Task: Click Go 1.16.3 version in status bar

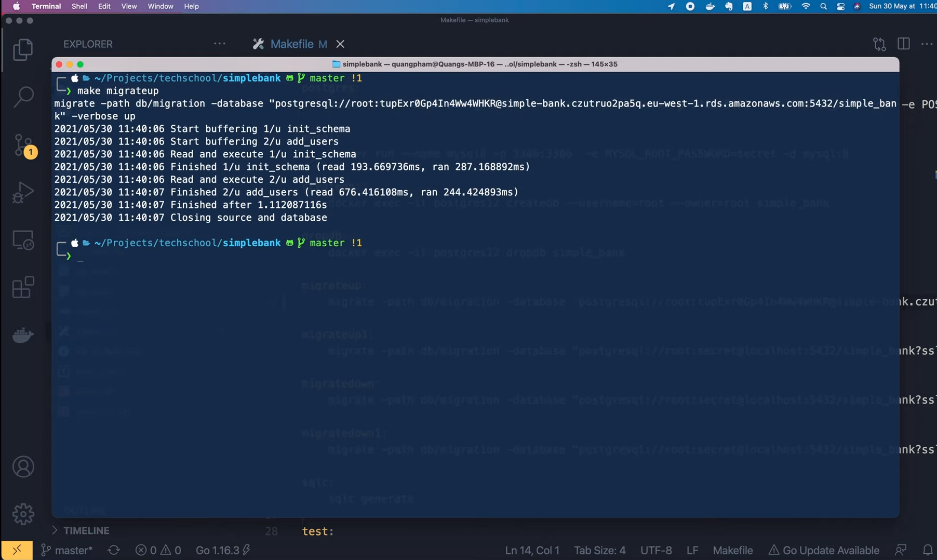Action: click(x=223, y=550)
